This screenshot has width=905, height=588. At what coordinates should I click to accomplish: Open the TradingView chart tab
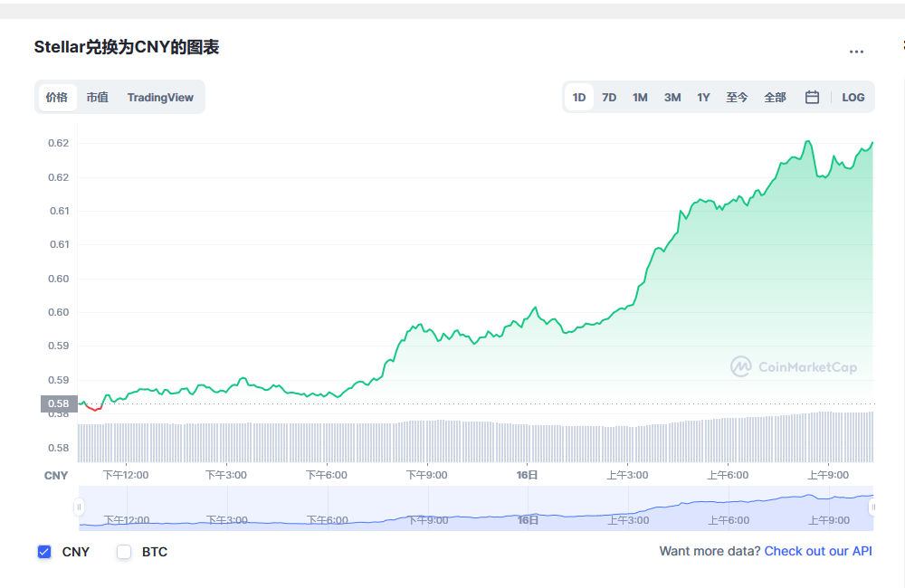point(160,97)
